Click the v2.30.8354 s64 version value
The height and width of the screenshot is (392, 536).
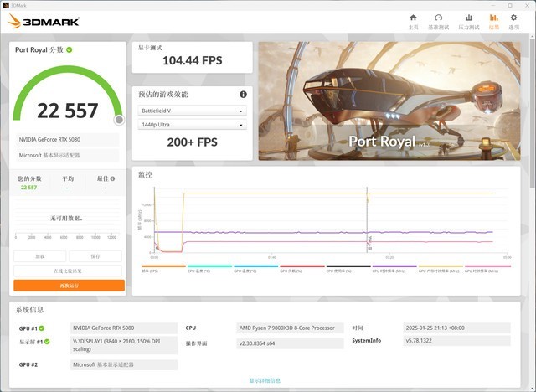tap(290, 343)
